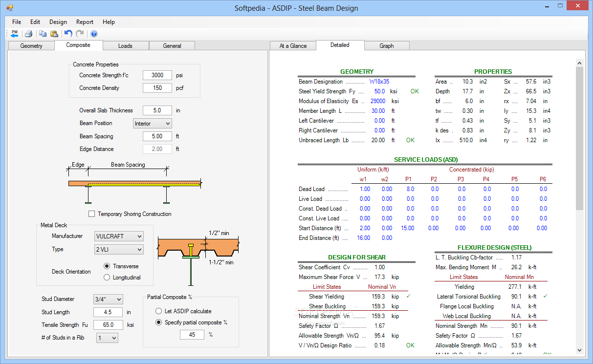The width and height of the screenshot is (593, 364).
Task: Select Longitudinal deck orientation
Action: click(x=107, y=278)
